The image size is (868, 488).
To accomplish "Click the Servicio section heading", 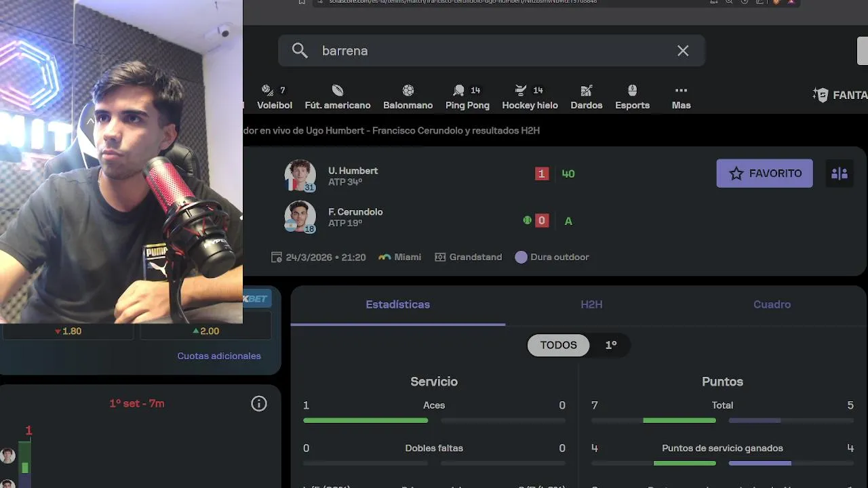I will [x=434, y=382].
